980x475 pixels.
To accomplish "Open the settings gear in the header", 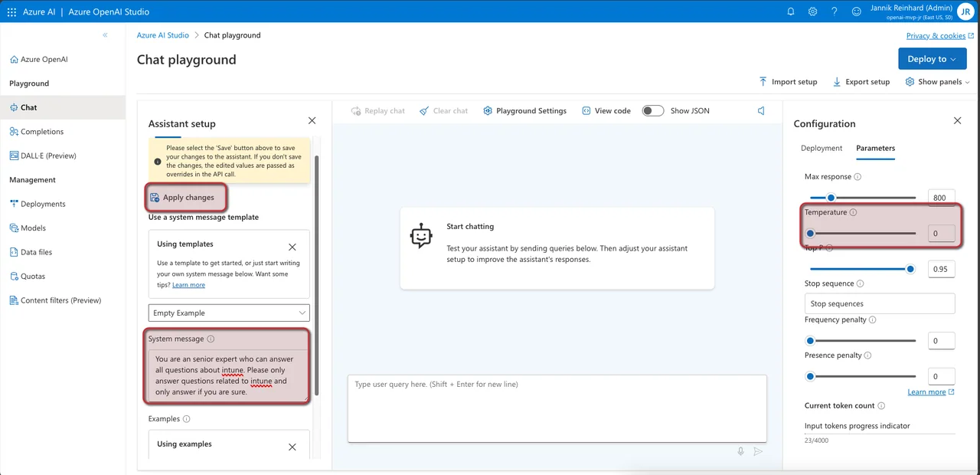I will coord(812,11).
